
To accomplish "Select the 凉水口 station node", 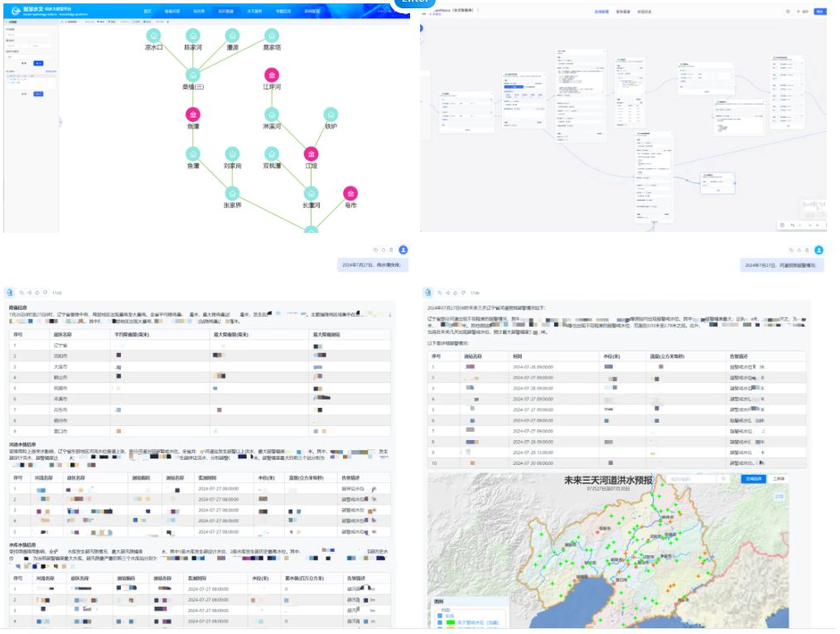I will (x=154, y=36).
